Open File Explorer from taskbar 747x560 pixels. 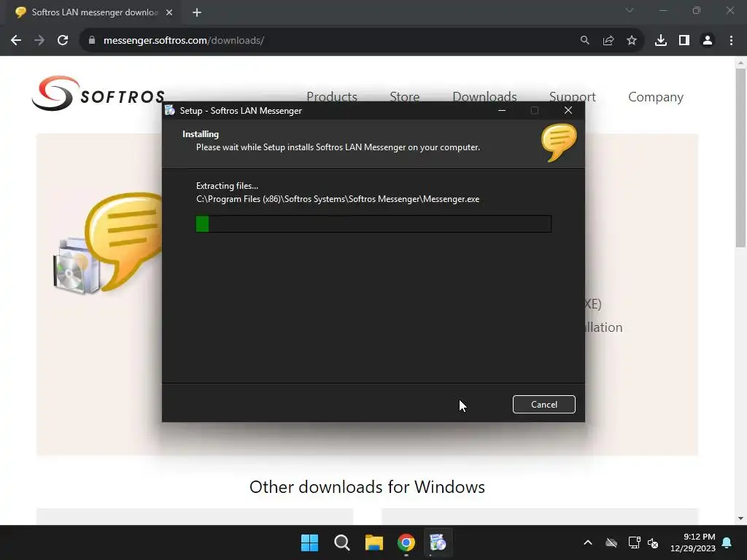(x=374, y=542)
